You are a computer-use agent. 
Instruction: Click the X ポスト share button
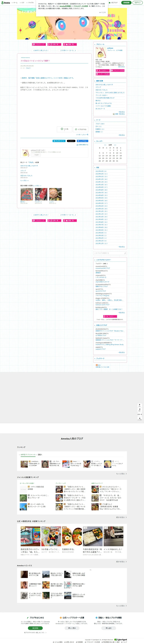pos(71,141)
